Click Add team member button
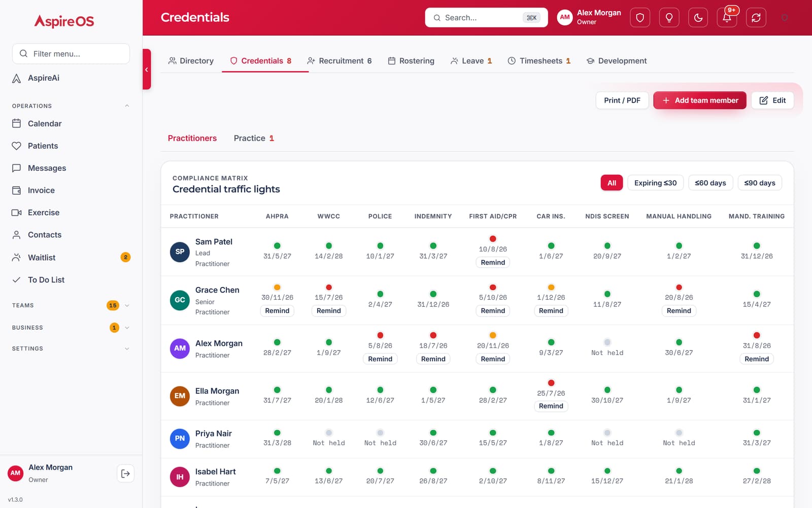This screenshot has width=812, height=508. 699,100
